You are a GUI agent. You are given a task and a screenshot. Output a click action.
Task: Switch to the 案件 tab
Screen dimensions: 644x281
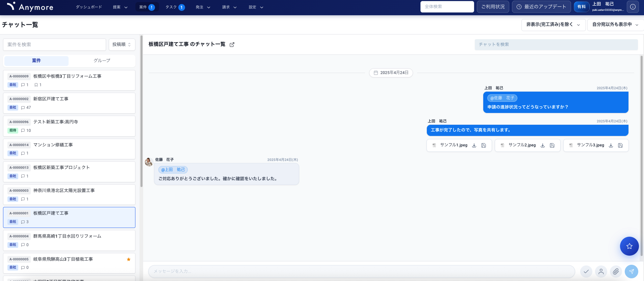pyautogui.click(x=36, y=61)
